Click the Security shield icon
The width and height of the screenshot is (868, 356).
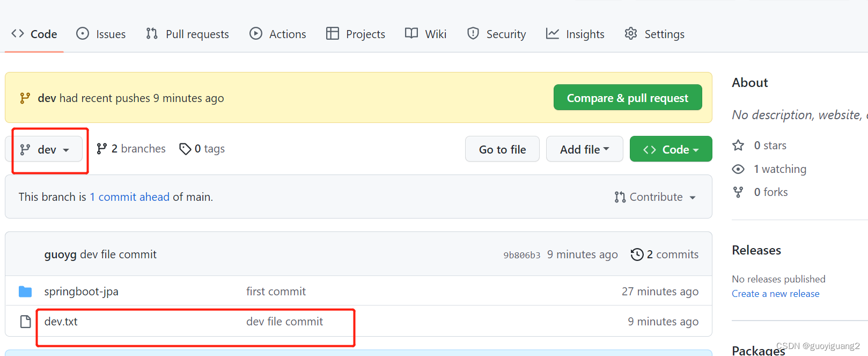tap(473, 34)
